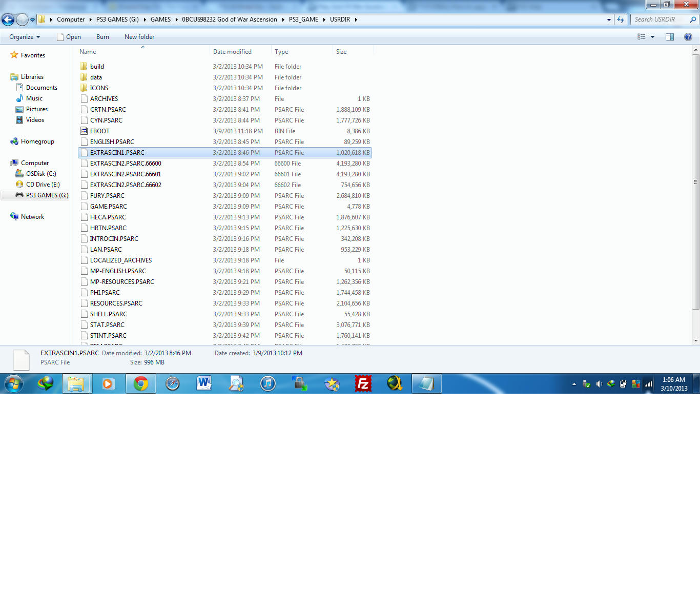Click the file list vertical scrollbar

coord(695,181)
